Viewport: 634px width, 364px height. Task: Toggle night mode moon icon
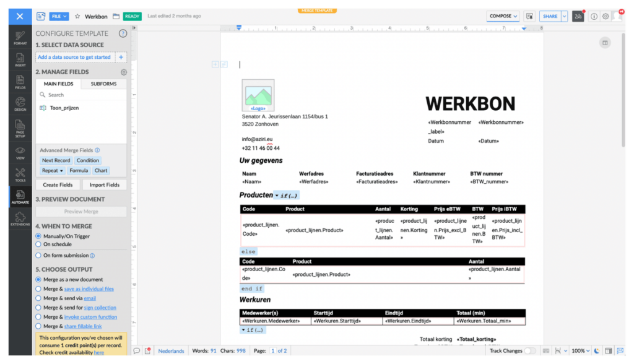point(597,350)
